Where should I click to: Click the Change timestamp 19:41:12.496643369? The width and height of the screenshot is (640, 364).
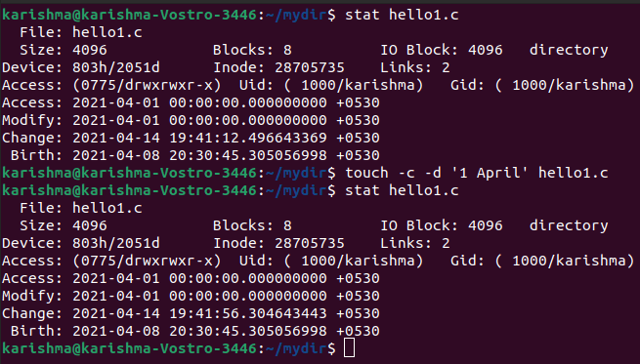248,138
